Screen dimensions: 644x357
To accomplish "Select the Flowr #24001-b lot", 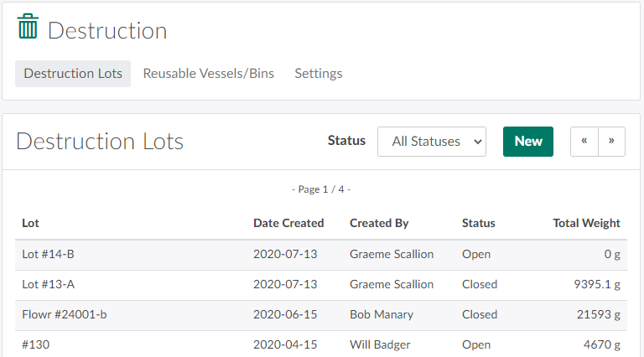I will 64,314.
